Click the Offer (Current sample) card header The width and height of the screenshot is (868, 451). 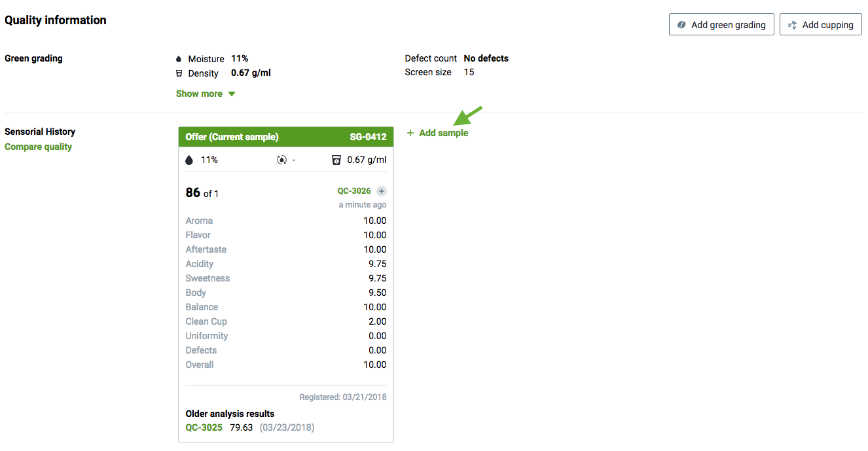pos(232,137)
